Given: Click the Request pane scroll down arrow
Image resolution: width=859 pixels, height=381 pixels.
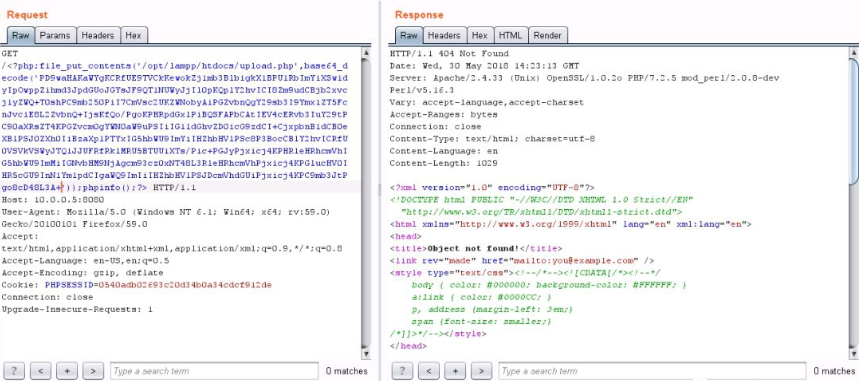Looking at the screenshot, I should tap(366, 355).
